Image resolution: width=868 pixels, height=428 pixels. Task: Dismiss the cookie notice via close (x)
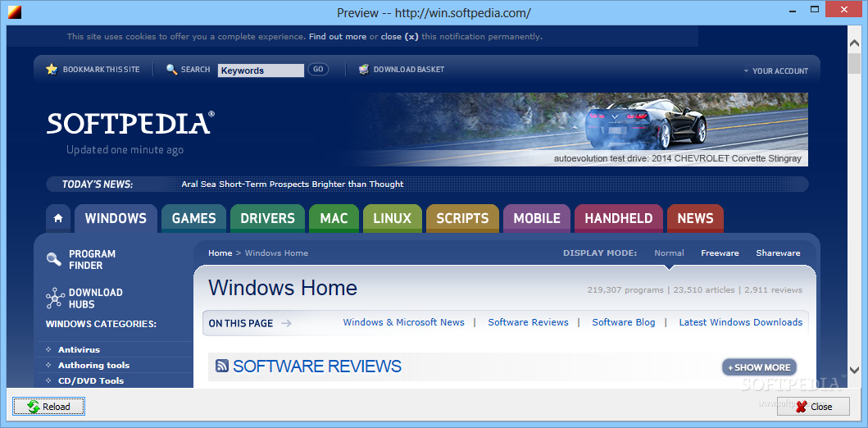(400, 37)
